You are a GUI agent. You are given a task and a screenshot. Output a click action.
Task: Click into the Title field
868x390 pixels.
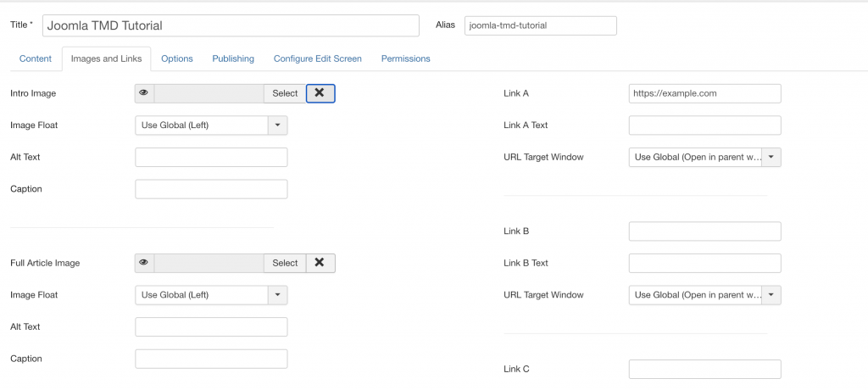point(230,25)
